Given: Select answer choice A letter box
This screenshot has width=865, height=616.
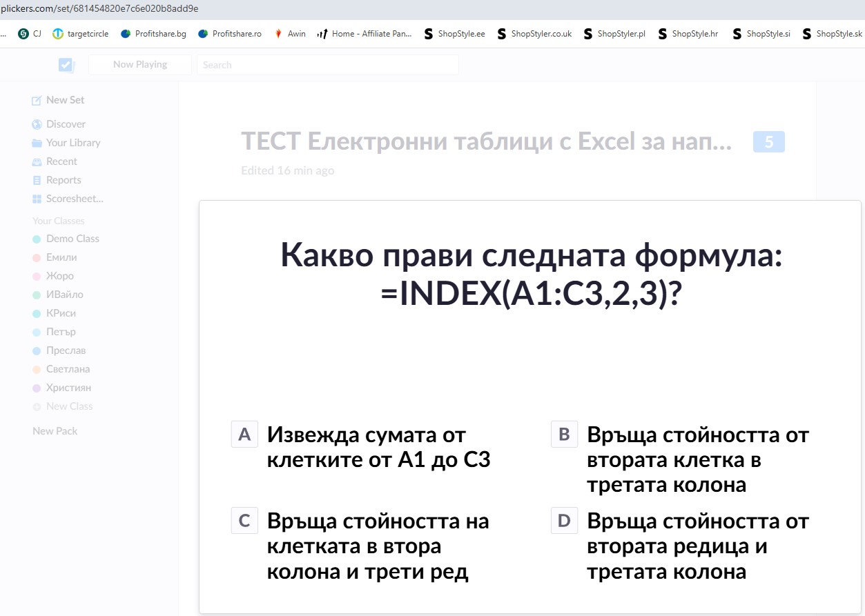Looking at the screenshot, I should [244, 435].
